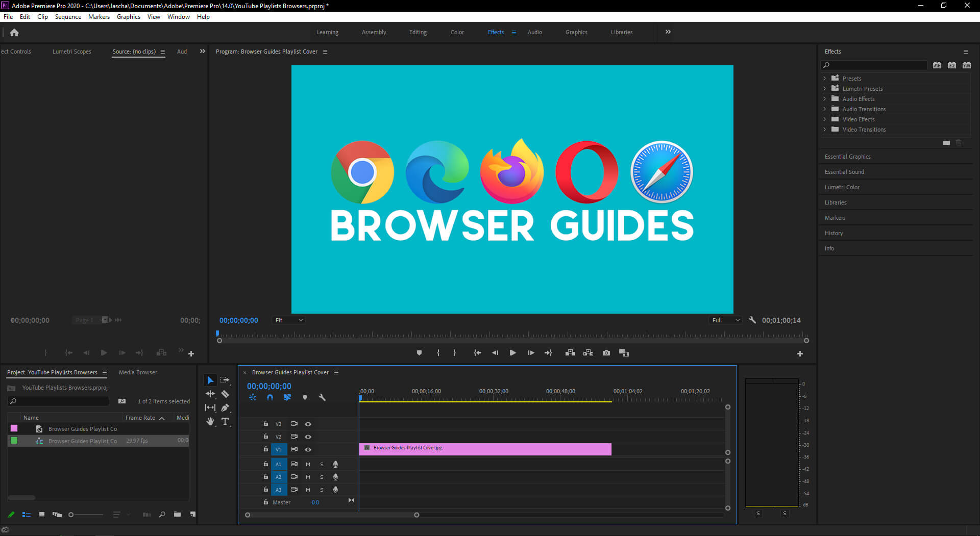Open the Graphics menu
Image resolution: width=980 pixels, height=536 pixels.
tap(128, 17)
